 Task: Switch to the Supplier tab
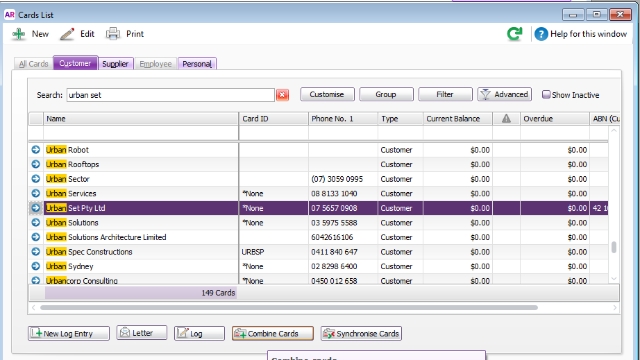click(x=115, y=64)
